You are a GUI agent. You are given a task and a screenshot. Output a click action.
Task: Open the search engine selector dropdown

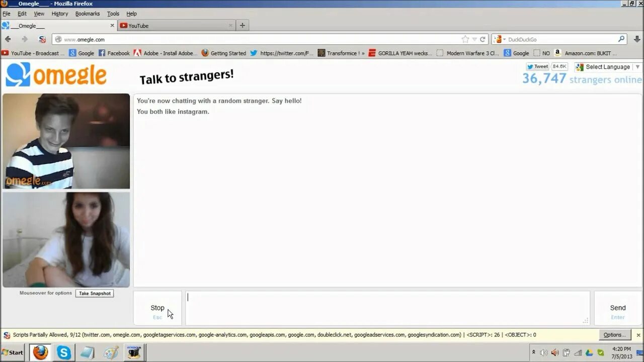click(x=500, y=39)
